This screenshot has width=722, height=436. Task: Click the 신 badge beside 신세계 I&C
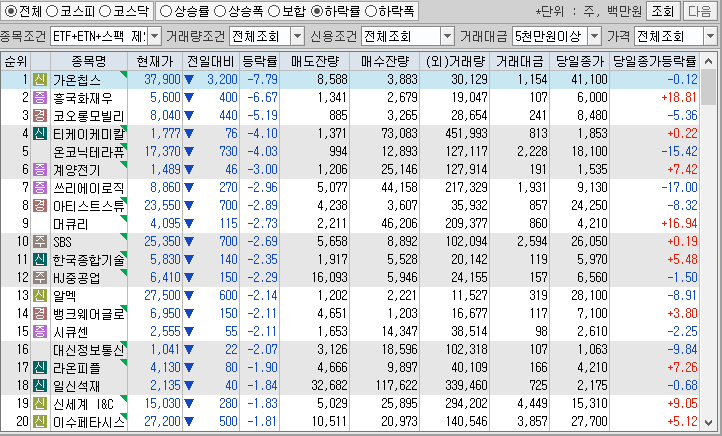pos(40,403)
